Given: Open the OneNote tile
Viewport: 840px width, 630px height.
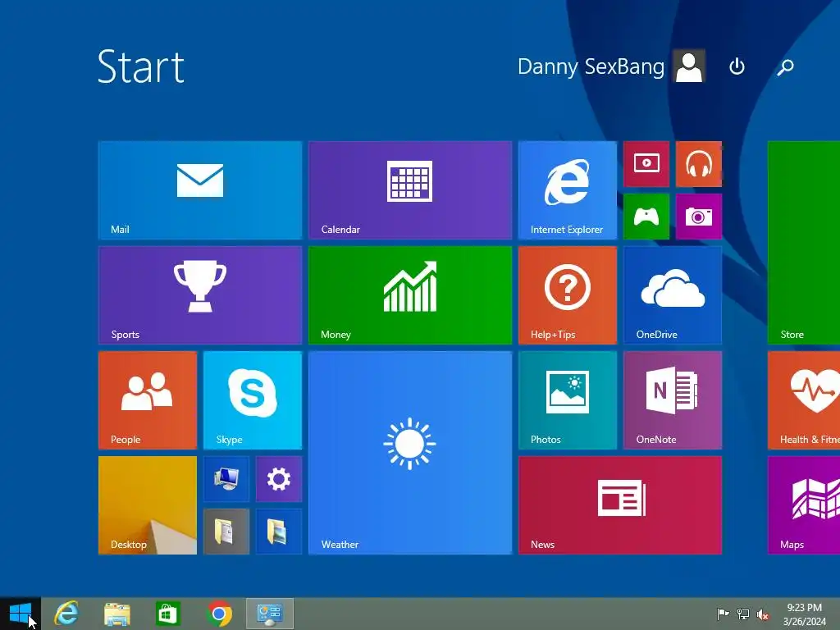Looking at the screenshot, I should 673,400.
